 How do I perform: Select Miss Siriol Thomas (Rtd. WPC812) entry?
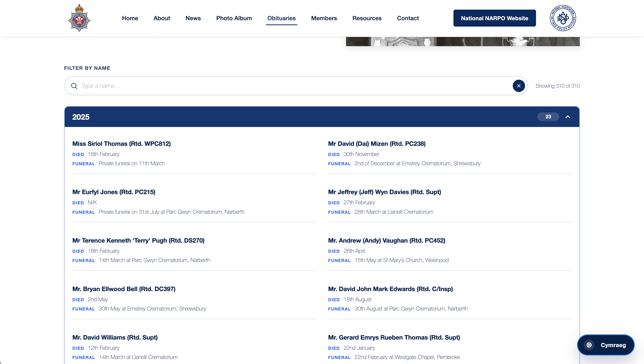(122, 144)
